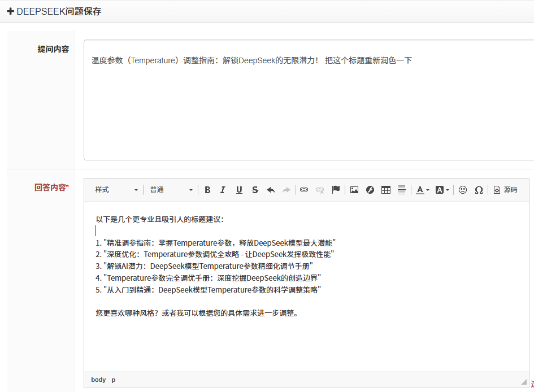Toggle strikethrough formatting in editor toolbar
This screenshot has width=534, height=392.
255,190
